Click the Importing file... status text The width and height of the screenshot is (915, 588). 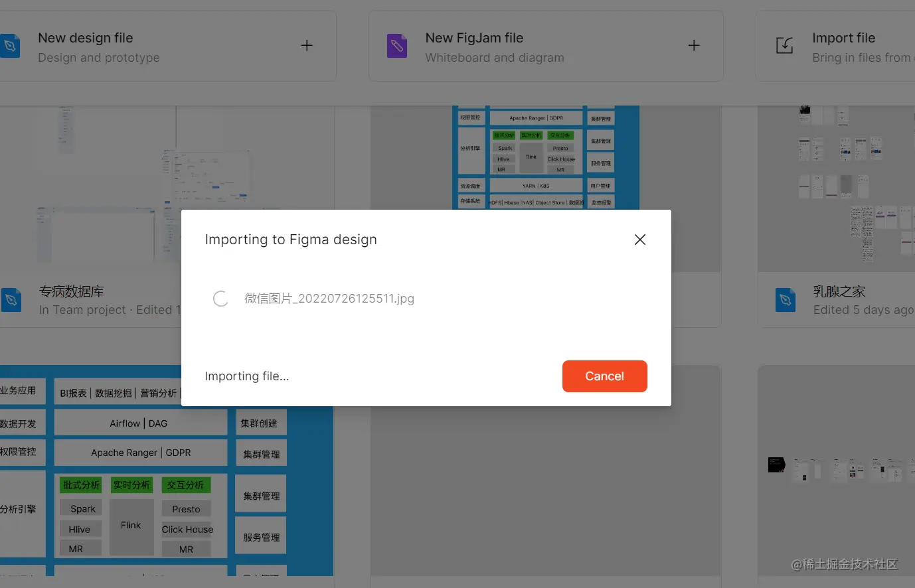(x=247, y=376)
